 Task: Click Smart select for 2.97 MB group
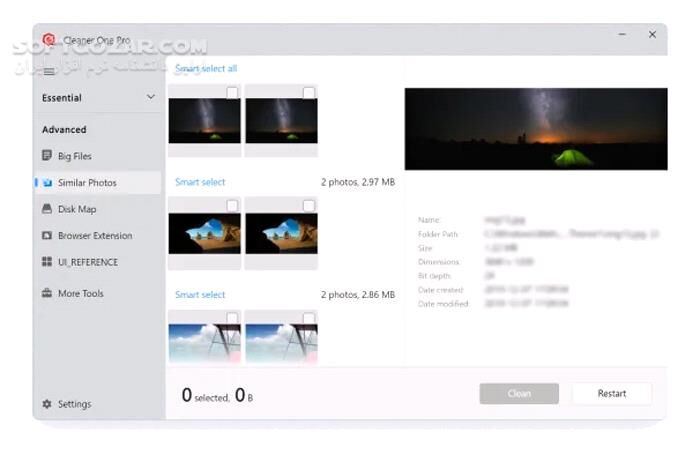point(200,182)
